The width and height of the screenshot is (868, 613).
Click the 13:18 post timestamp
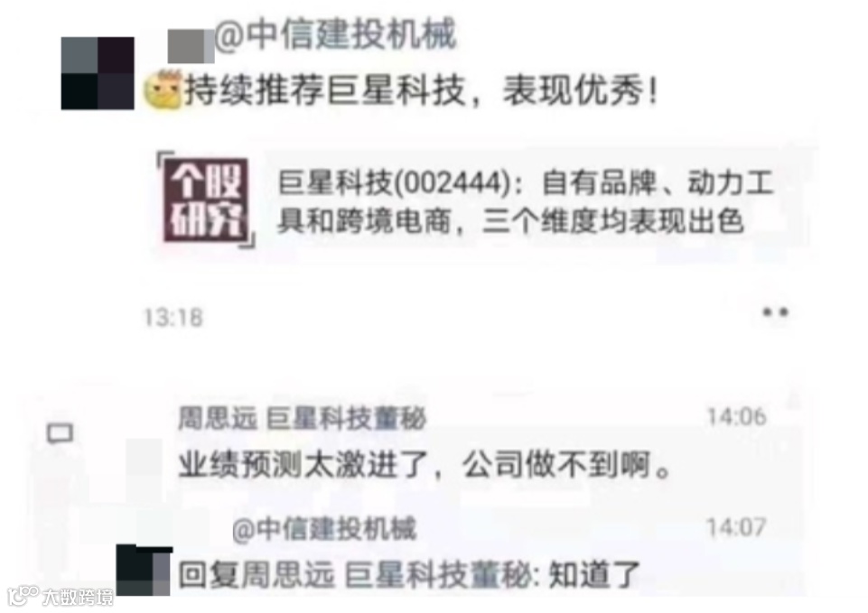click(173, 318)
